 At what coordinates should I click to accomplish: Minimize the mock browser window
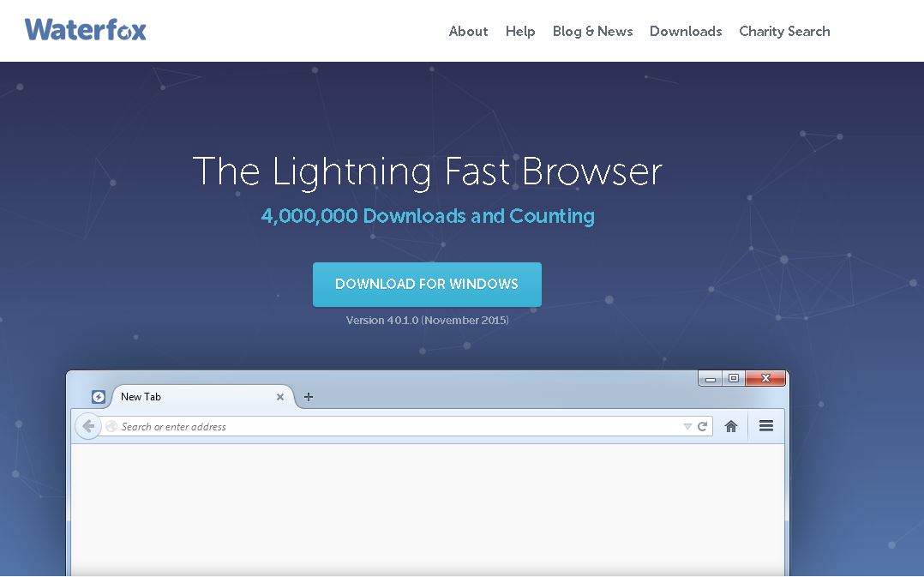tap(711, 378)
